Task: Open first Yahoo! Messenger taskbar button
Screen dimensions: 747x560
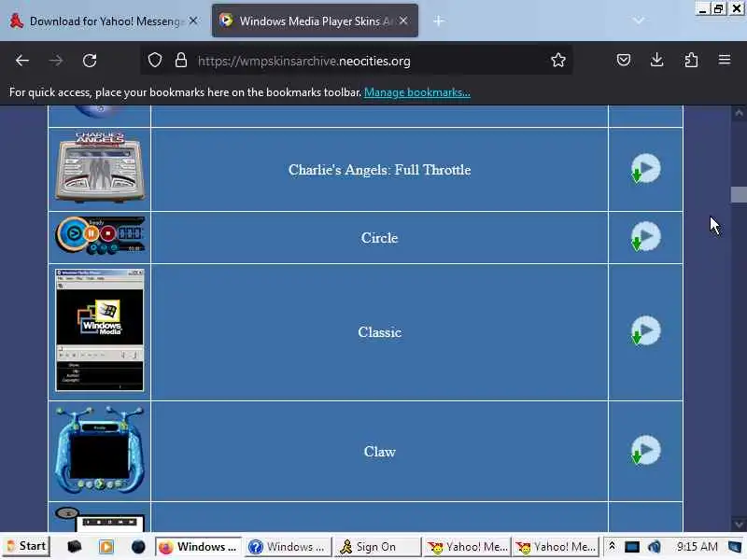Action: coord(468,547)
